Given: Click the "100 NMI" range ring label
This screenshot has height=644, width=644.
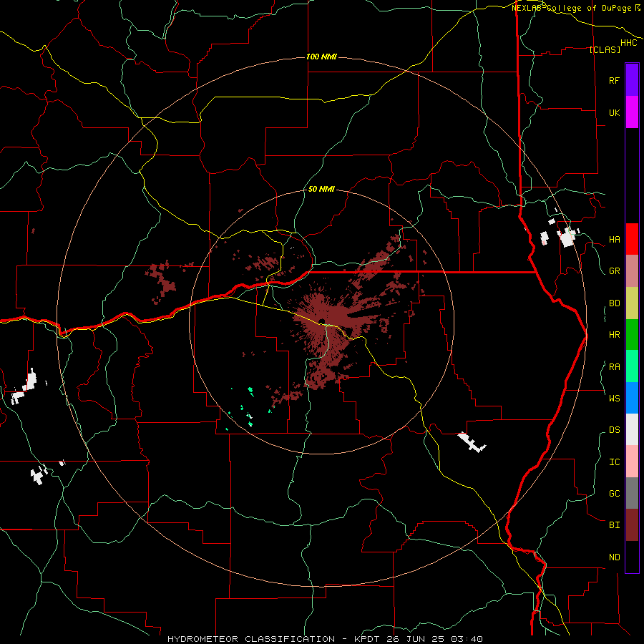Looking at the screenshot, I should pos(321,57).
